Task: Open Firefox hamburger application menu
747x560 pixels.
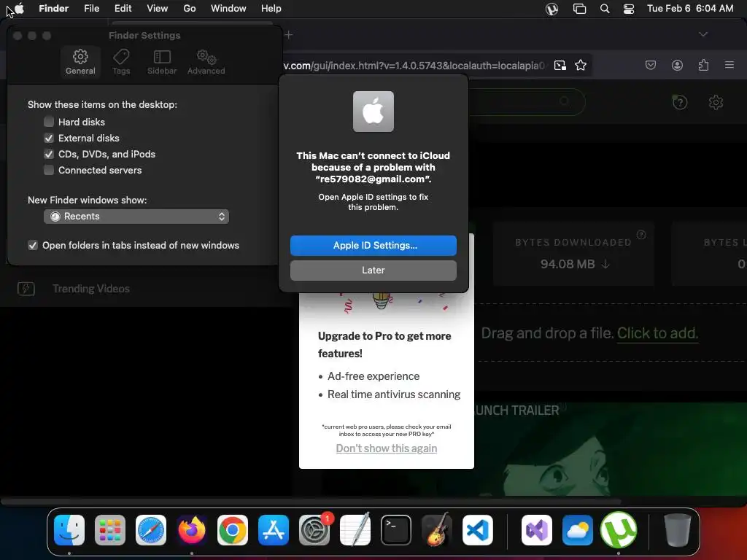Action: [x=729, y=65]
